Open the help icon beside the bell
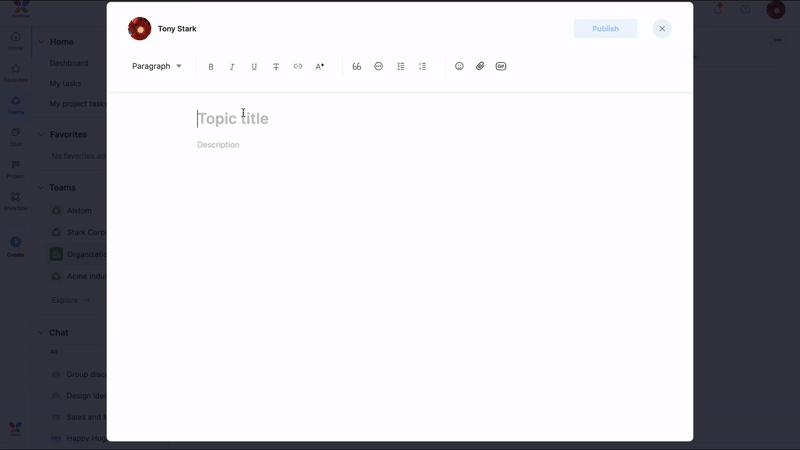The image size is (800, 450). click(x=745, y=9)
